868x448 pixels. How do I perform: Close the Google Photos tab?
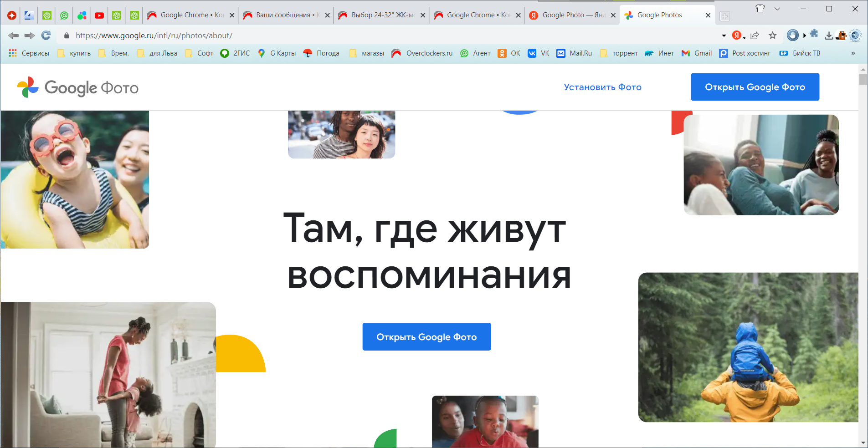point(708,15)
